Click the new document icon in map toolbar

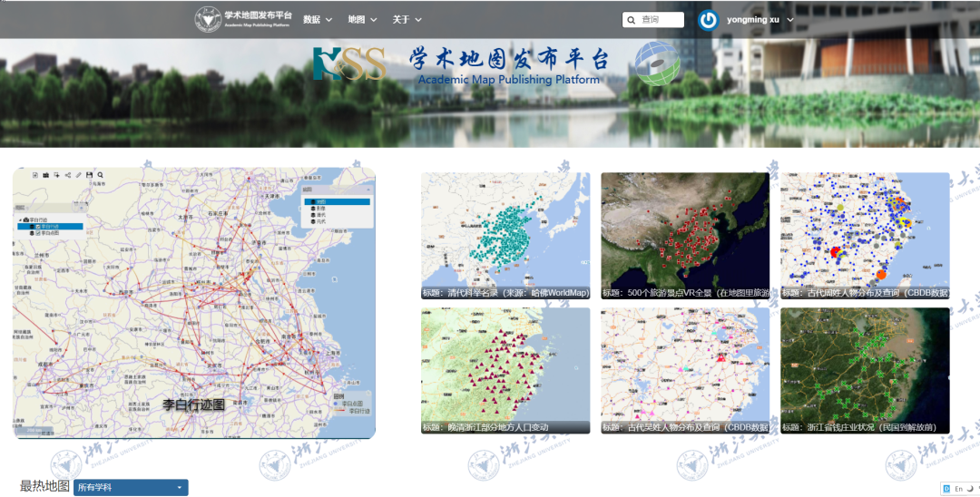click(35, 175)
